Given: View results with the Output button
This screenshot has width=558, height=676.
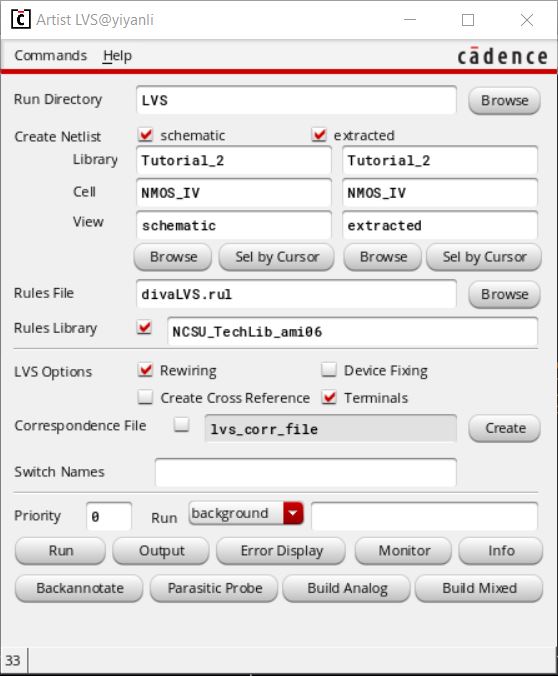Looking at the screenshot, I should (161, 551).
